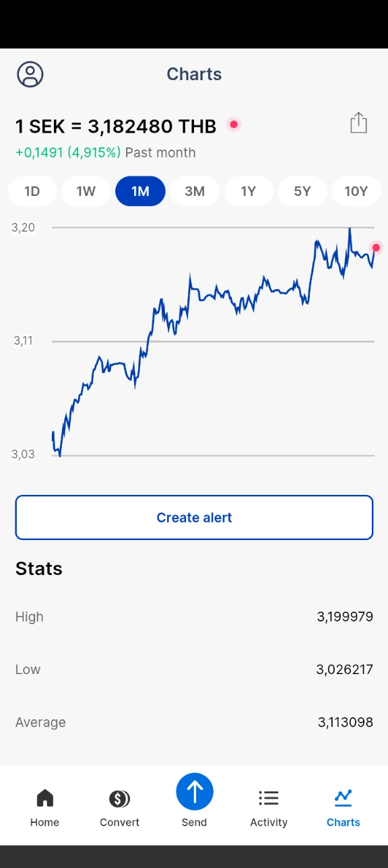Tap the share chart icon
388x868 pixels.
coord(358,123)
